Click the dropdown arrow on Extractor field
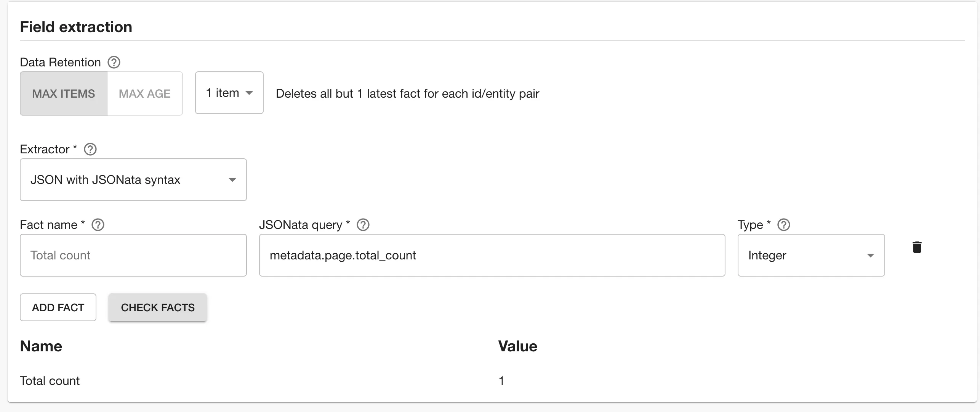The height and width of the screenshot is (412, 980). [x=232, y=180]
